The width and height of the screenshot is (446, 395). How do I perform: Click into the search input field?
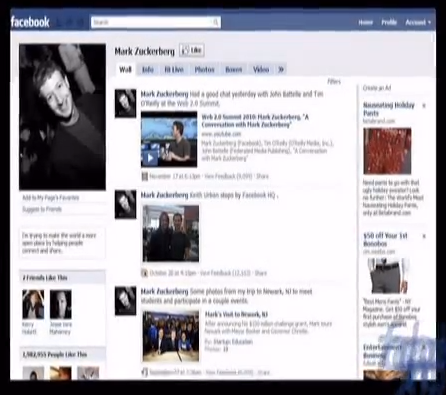coord(152,22)
